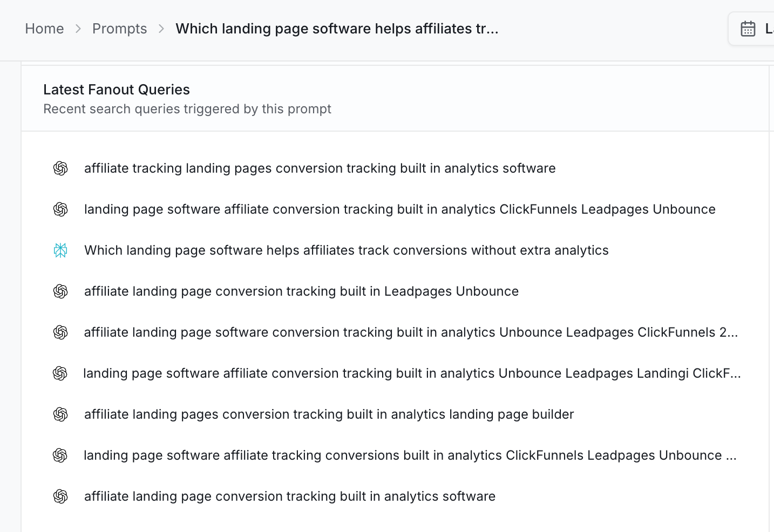The width and height of the screenshot is (774, 532).
Task: Go to Home in the breadcrumb
Action: [x=44, y=29]
